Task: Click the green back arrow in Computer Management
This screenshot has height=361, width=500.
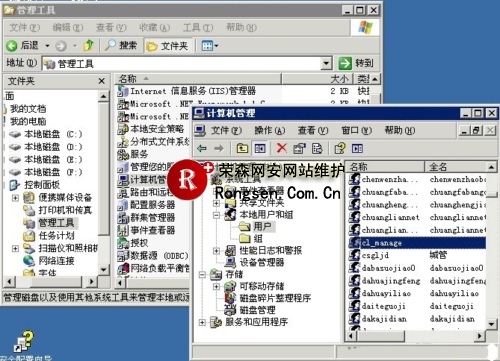Action: [202, 148]
